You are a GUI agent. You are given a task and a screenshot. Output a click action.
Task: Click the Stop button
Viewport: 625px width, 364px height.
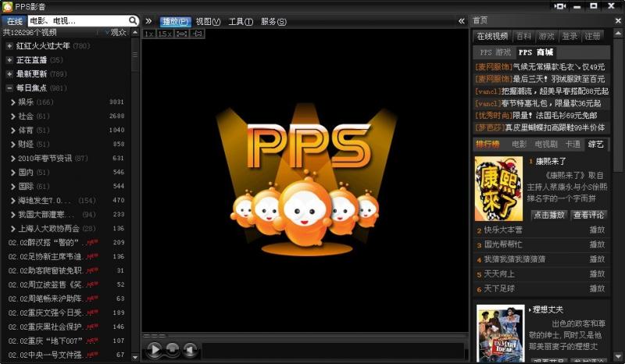coord(173,350)
